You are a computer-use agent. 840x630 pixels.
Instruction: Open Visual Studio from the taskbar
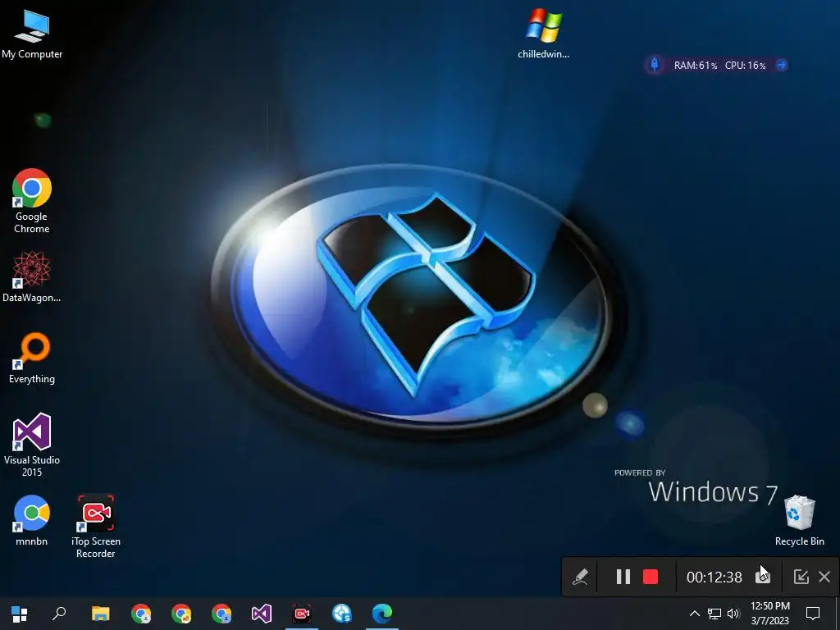click(x=262, y=614)
